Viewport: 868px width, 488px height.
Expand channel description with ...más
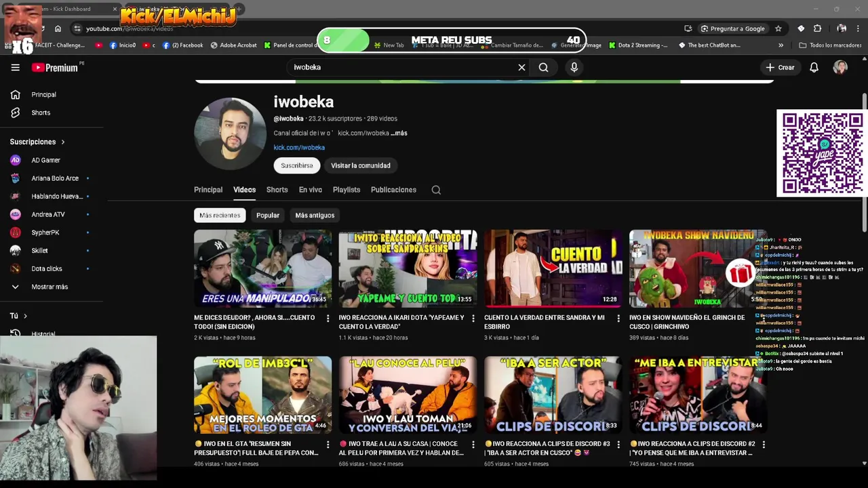[x=399, y=134]
